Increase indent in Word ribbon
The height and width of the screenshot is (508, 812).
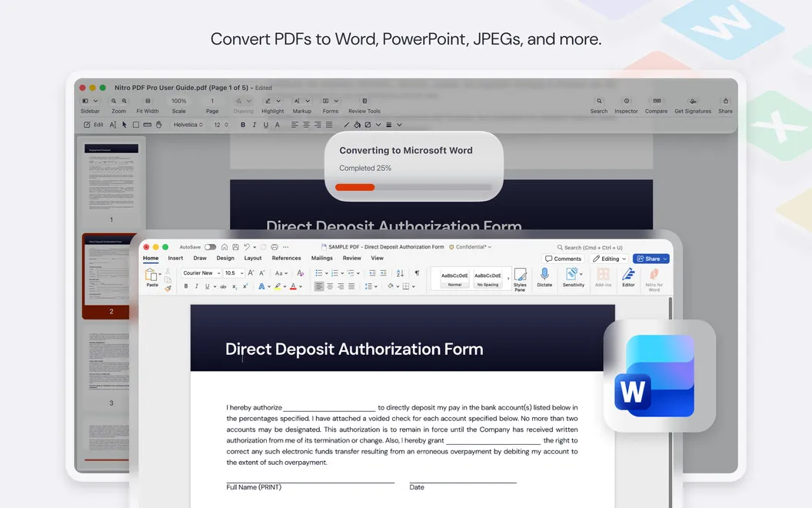pyautogui.click(x=383, y=272)
